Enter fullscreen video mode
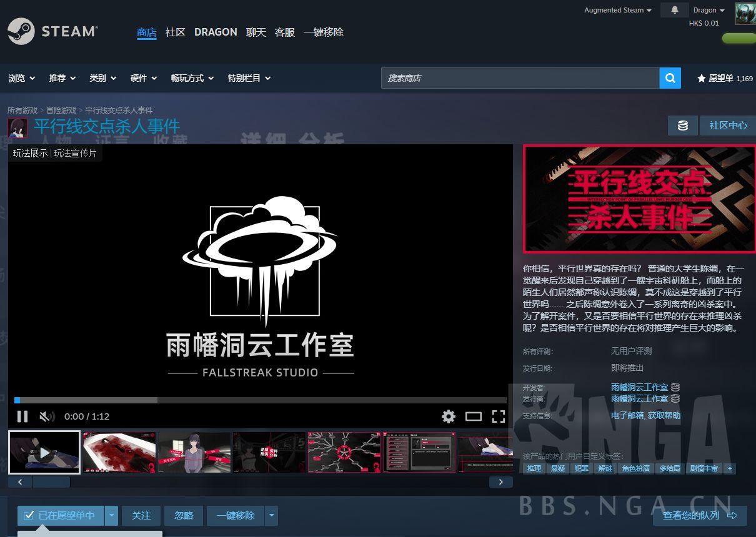This screenshot has height=537, width=756. pos(498,416)
